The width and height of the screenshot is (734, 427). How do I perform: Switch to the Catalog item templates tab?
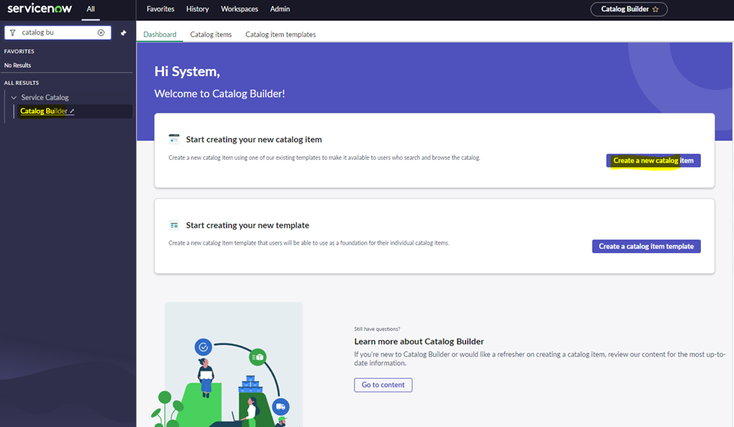(x=280, y=34)
